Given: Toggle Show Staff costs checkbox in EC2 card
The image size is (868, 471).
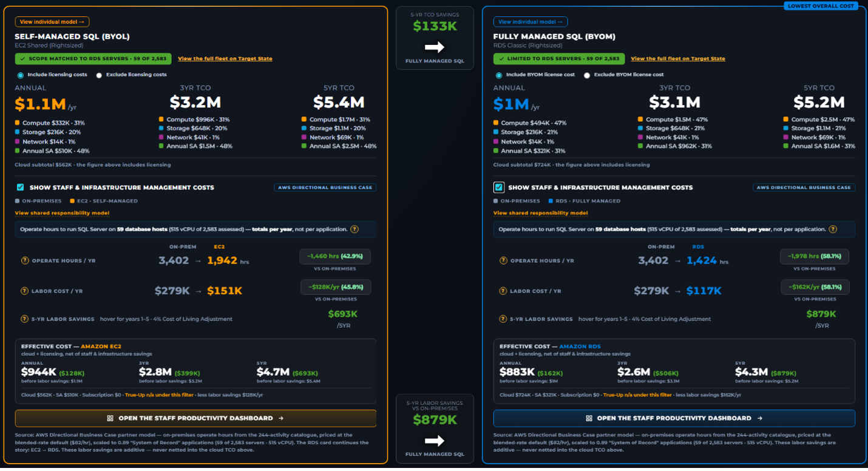Looking at the screenshot, I should click(x=21, y=188).
